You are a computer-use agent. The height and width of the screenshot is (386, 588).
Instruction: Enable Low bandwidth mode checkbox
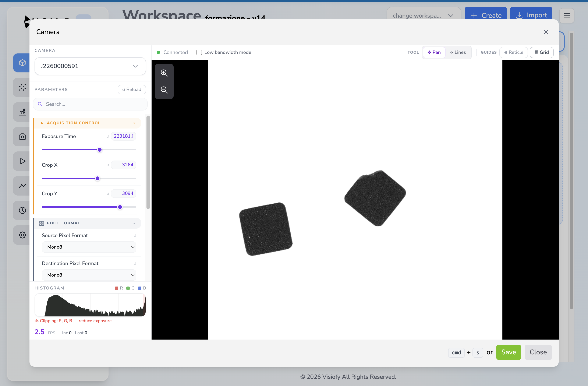[199, 52]
